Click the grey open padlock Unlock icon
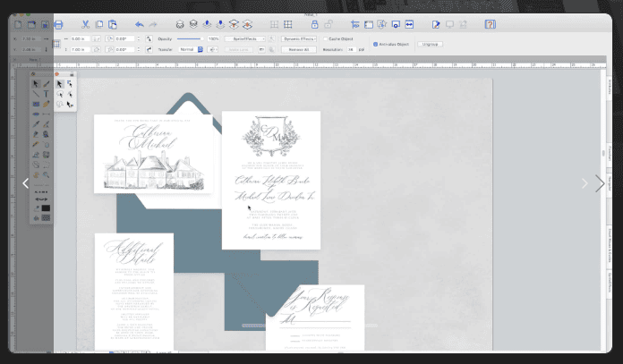This screenshot has height=364, width=623. point(329,25)
